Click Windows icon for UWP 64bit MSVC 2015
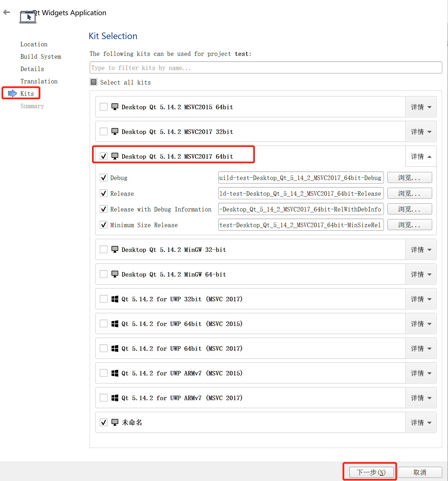 click(115, 324)
